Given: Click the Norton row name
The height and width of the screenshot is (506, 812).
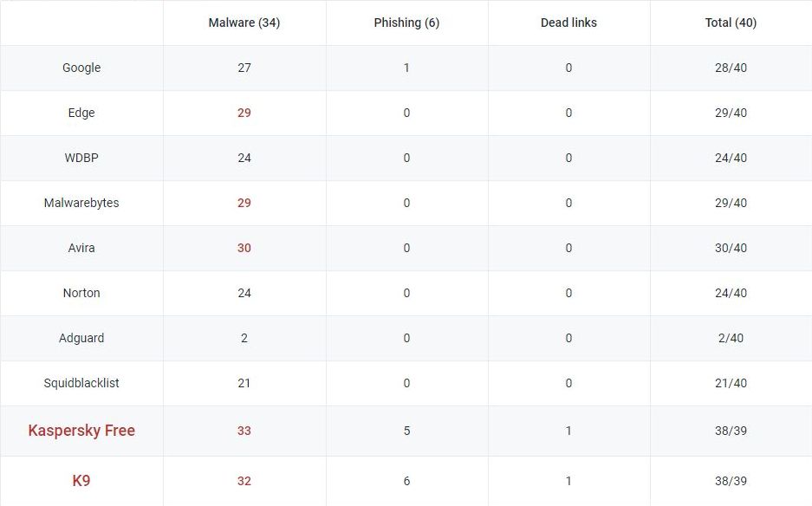Looking at the screenshot, I should (x=81, y=293).
